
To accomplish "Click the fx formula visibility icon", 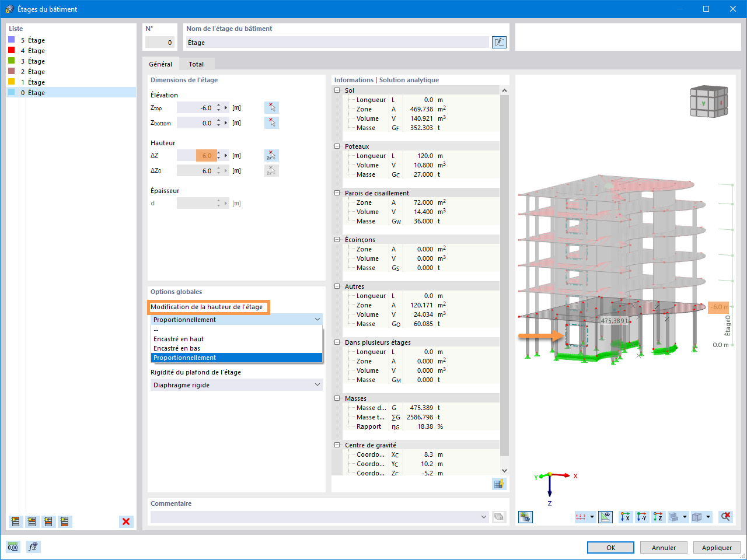I will pyautogui.click(x=33, y=547).
